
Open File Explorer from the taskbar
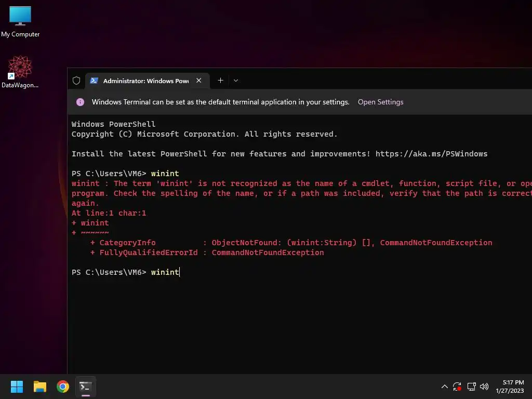(39, 387)
